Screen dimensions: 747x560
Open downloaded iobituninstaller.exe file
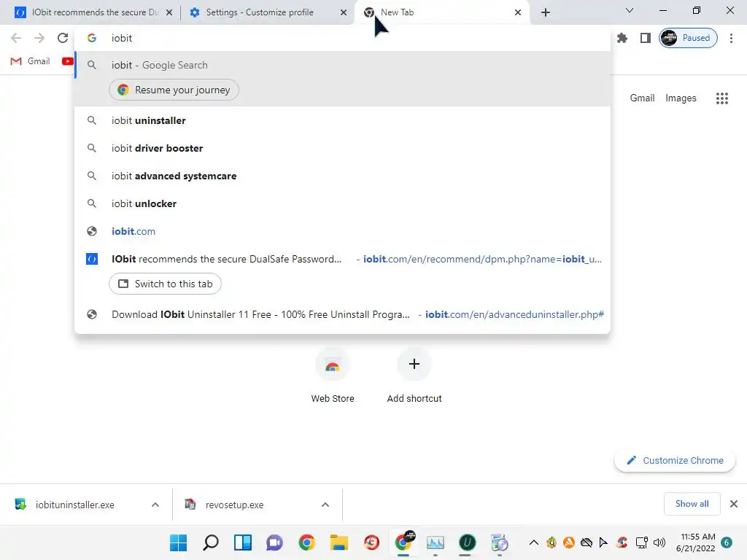[x=75, y=505]
